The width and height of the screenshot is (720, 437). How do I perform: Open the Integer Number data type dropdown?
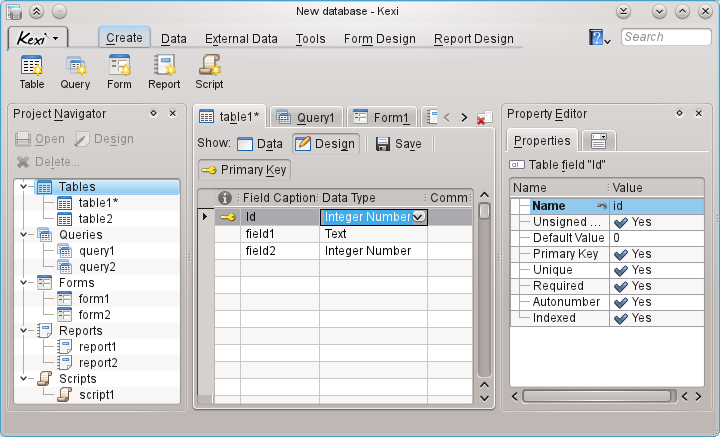click(419, 216)
